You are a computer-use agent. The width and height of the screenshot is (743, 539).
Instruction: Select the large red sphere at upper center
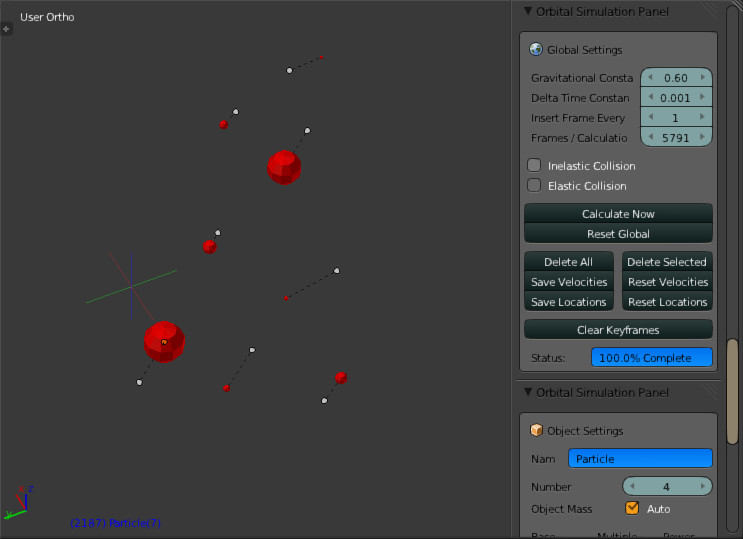284,167
